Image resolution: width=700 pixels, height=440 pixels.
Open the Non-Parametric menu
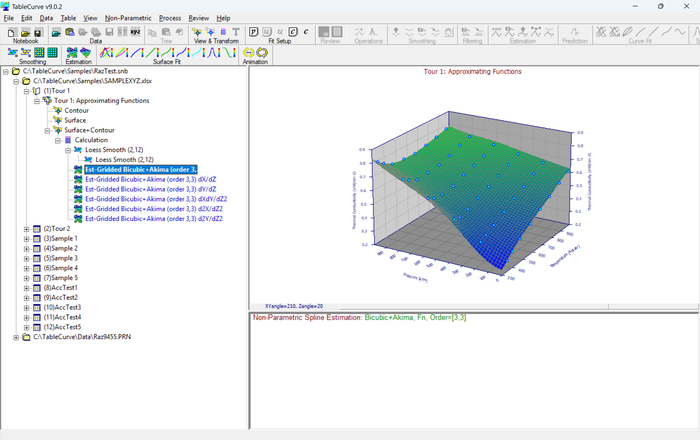click(128, 18)
